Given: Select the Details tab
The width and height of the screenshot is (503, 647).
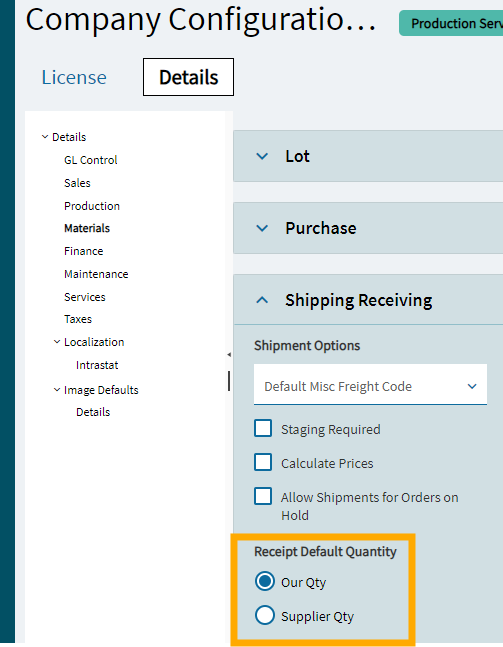Looking at the screenshot, I should pos(189,77).
